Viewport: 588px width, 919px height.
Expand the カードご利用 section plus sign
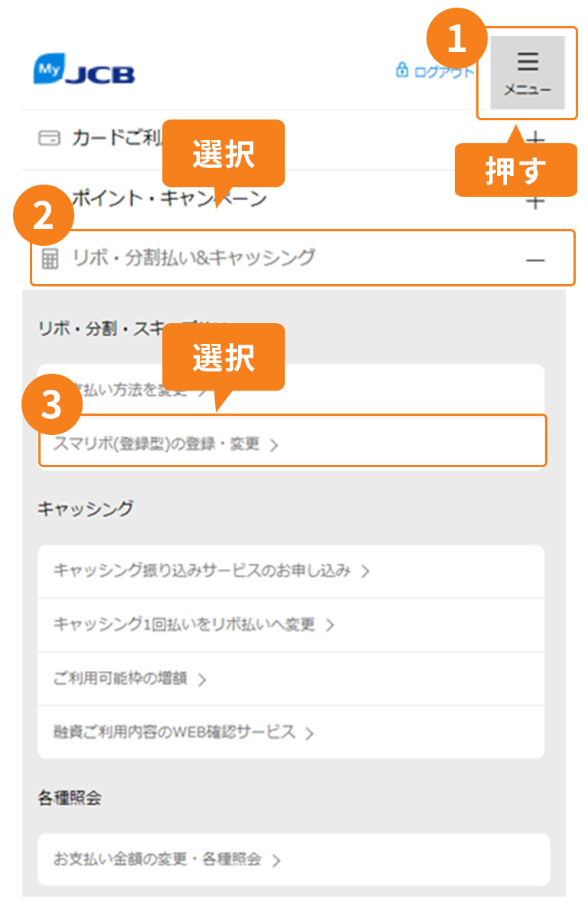tap(537, 139)
